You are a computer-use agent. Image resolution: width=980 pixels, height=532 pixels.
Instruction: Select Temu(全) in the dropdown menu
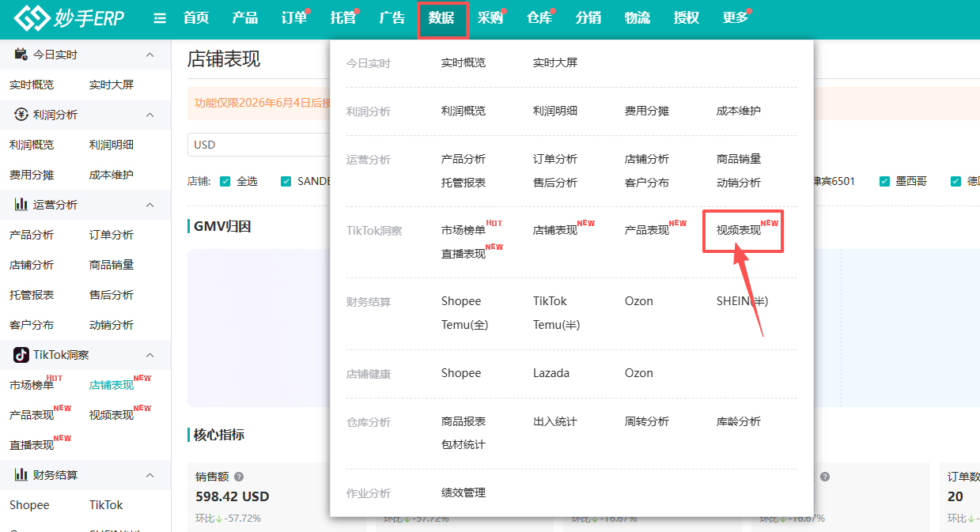click(x=465, y=325)
